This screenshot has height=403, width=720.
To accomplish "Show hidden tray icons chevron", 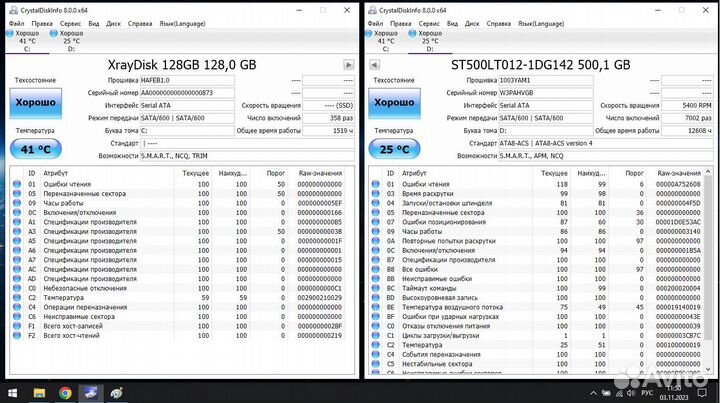I will pyautogui.click(x=593, y=393).
